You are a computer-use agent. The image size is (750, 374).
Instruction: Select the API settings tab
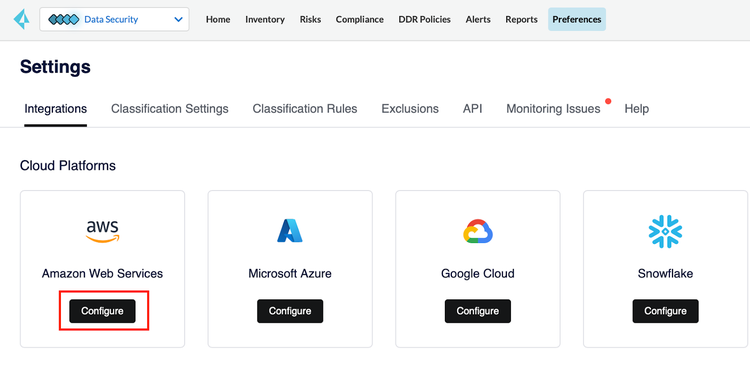click(x=473, y=109)
